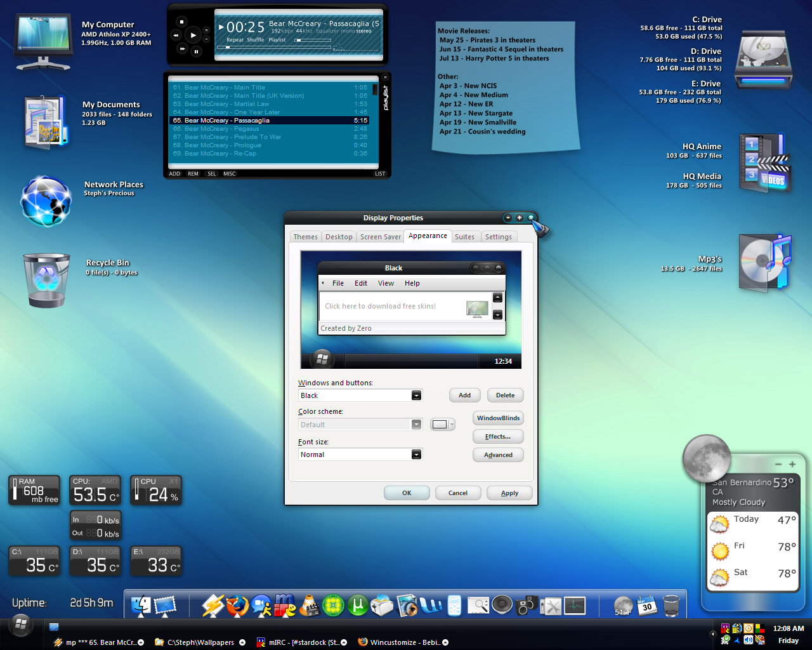The width and height of the screenshot is (812, 650).
Task: Toggle Shuffle in the music player
Action: (x=255, y=40)
